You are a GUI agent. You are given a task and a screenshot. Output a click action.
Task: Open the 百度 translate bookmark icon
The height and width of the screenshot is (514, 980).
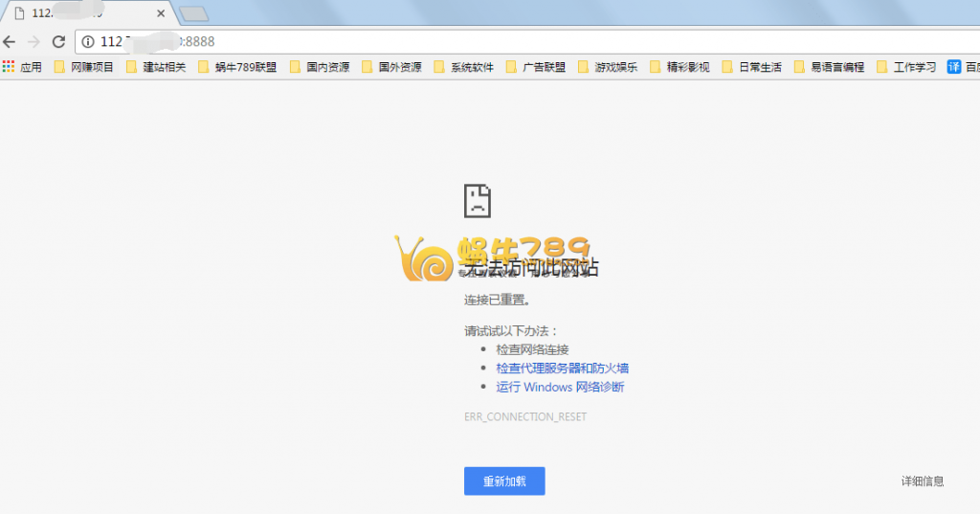[954, 67]
